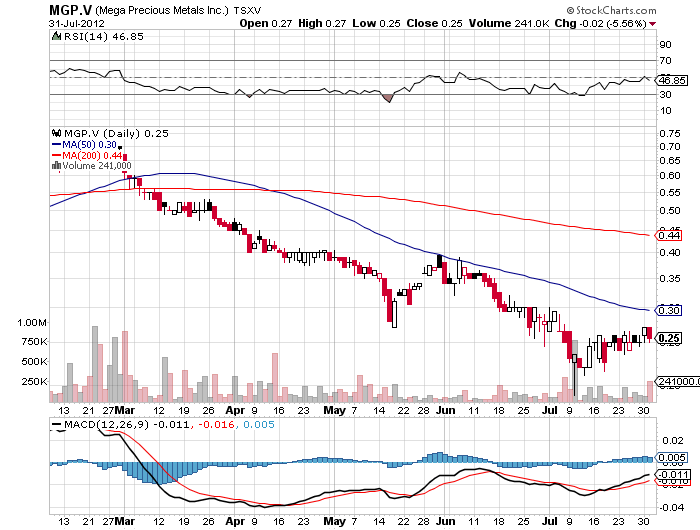
Task: Click the MACD(12,26,9) label
Action: coord(106,424)
